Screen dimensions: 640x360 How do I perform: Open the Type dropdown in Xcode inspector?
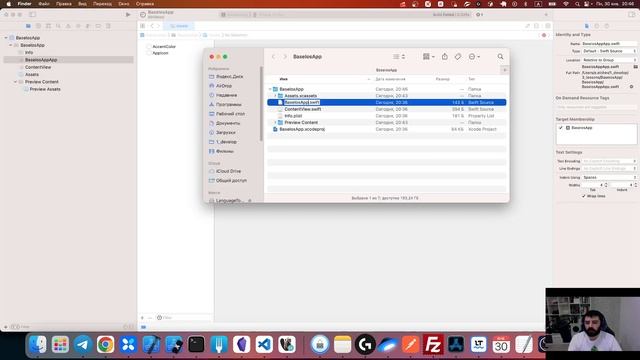(x=609, y=51)
